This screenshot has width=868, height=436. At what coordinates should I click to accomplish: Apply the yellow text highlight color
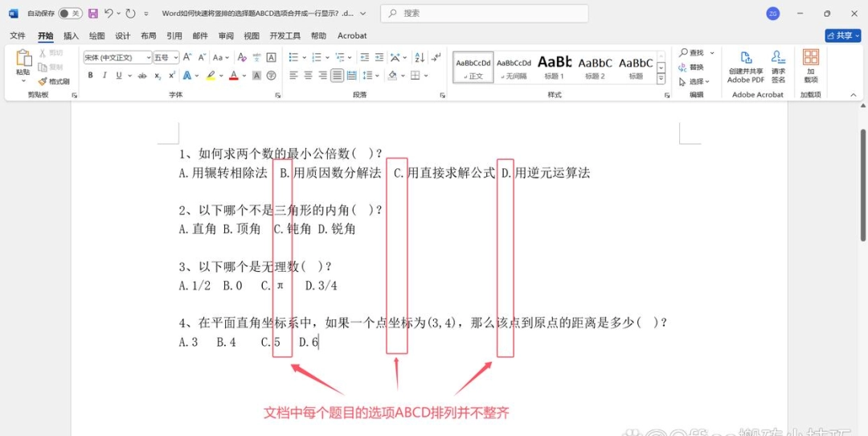(211, 76)
